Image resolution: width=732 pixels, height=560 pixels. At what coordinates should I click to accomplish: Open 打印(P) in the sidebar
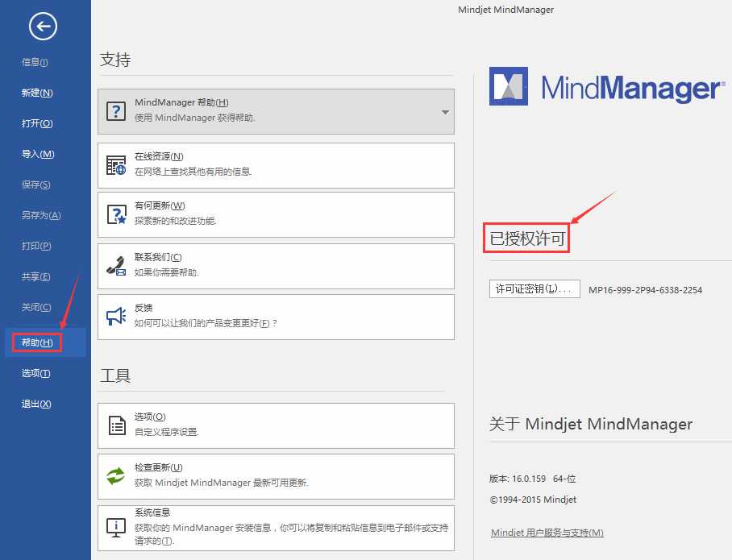coord(36,246)
